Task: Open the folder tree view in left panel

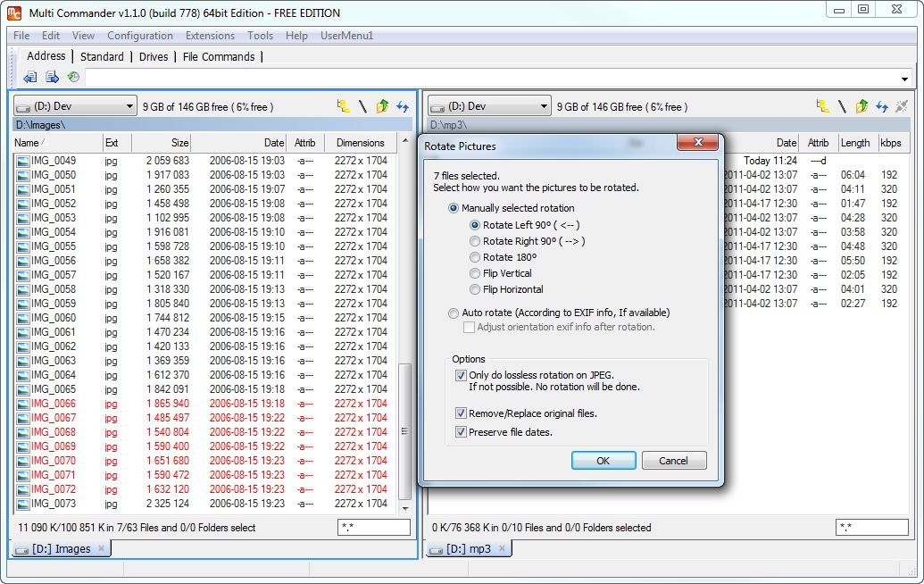Action: click(343, 106)
